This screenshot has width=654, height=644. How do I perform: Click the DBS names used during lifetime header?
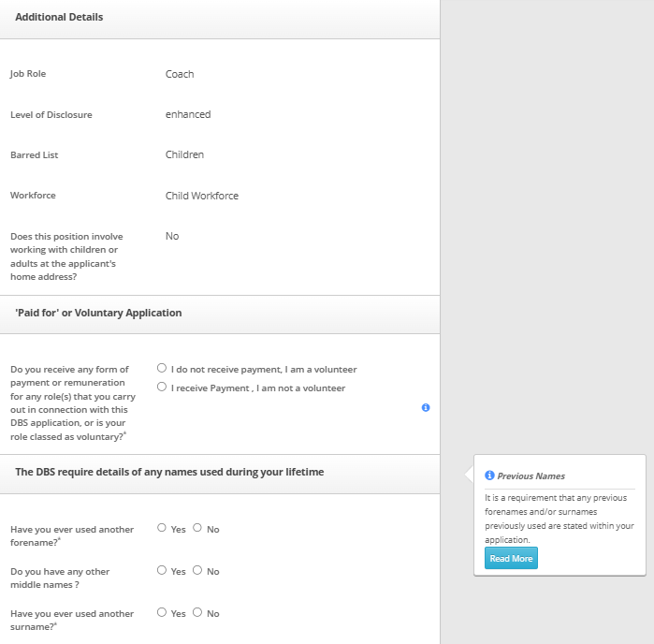pos(169,472)
